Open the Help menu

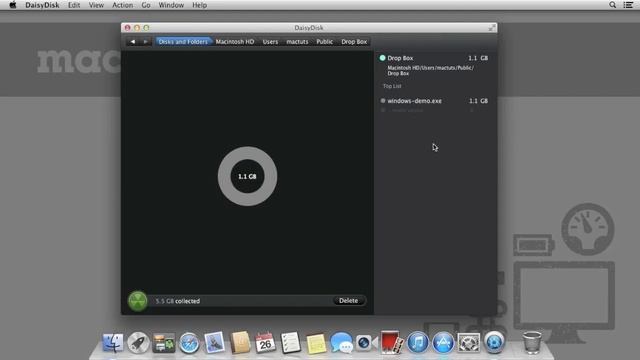[200, 5]
